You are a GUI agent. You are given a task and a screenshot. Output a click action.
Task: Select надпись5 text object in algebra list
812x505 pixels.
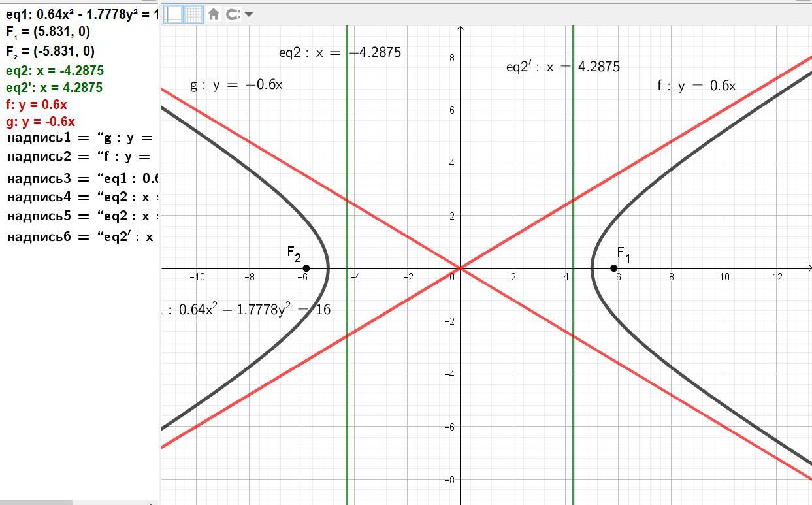pyautogui.click(x=83, y=216)
